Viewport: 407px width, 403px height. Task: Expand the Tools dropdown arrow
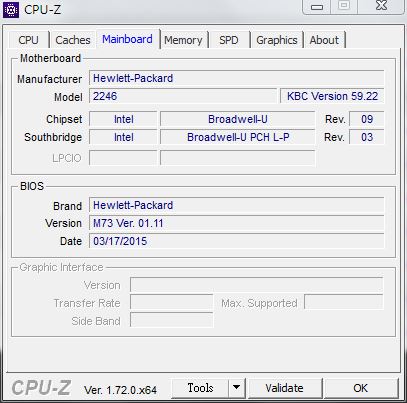tap(237, 388)
